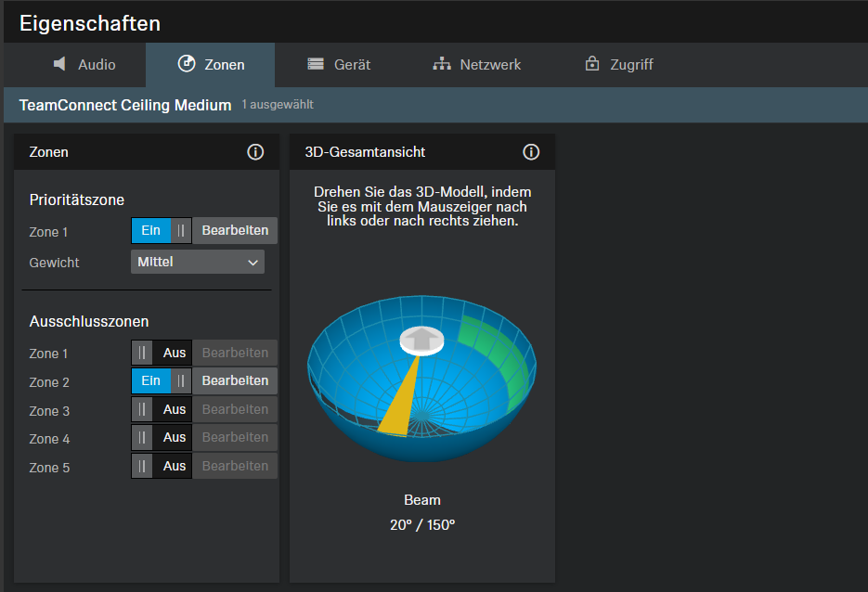The height and width of the screenshot is (592, 868).
Task: Click the white microphone disc in 3D model
Action: [421, 340]
